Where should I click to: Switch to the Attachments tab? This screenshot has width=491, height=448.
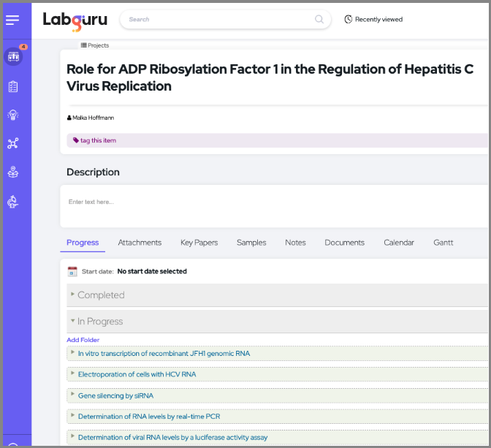click(140, 243)
